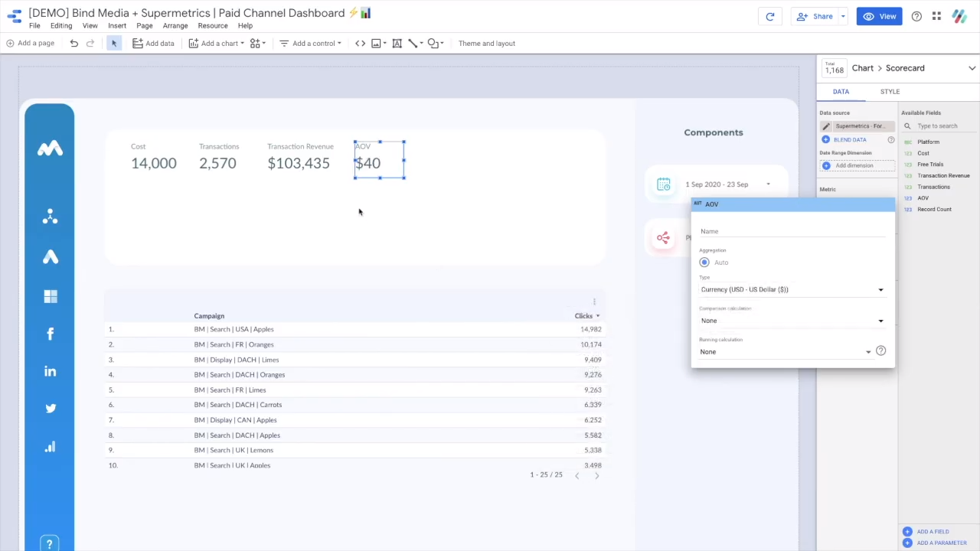This screenshot has width=980, height=551.
Task: Open the Type currency dropdown
Action: coord(792,290)
